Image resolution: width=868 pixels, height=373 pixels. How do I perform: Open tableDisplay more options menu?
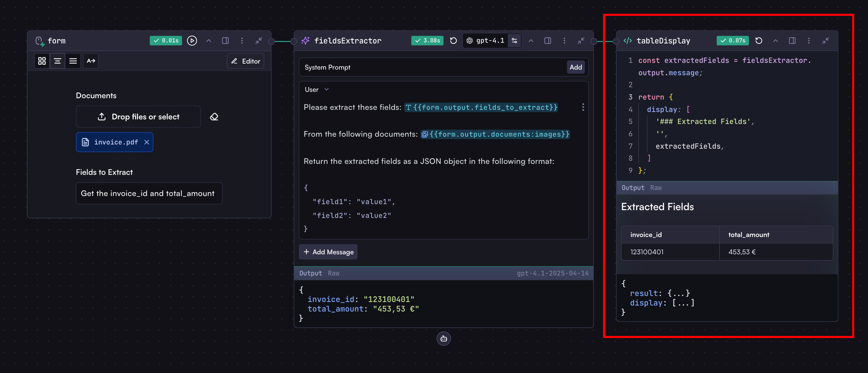click(x=809, y=41)
